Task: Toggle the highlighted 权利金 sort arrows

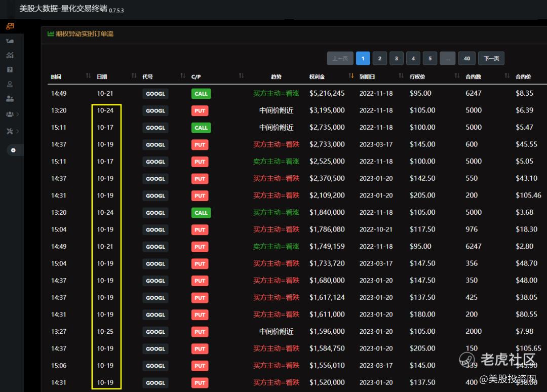Action: pyautogui.click(x=351, y=75)
